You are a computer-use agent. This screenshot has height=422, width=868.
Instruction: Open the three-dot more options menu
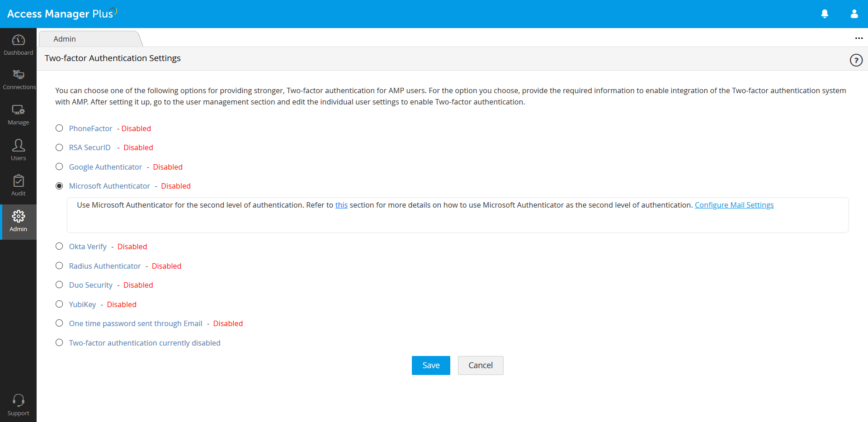click(859, 38)
